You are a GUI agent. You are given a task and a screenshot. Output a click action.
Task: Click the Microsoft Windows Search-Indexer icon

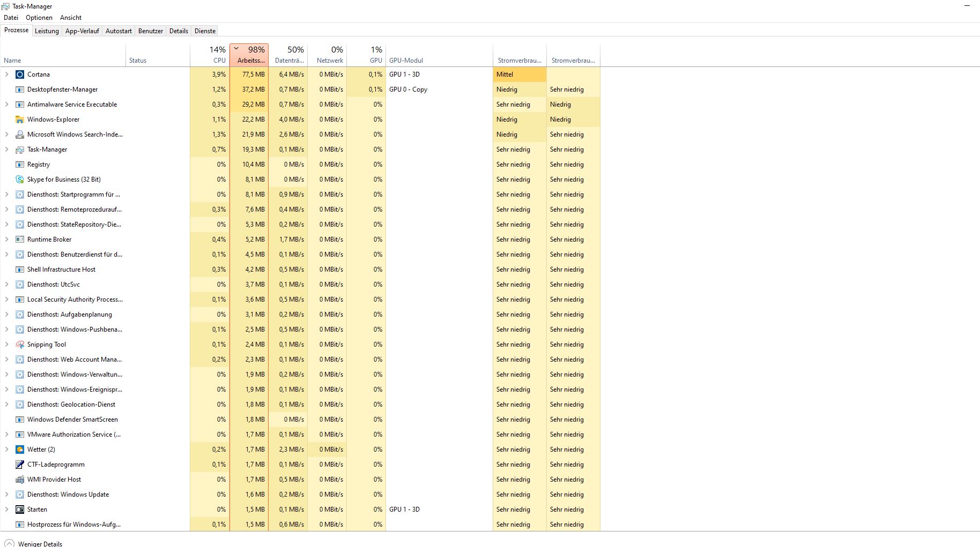click(20, 134)
